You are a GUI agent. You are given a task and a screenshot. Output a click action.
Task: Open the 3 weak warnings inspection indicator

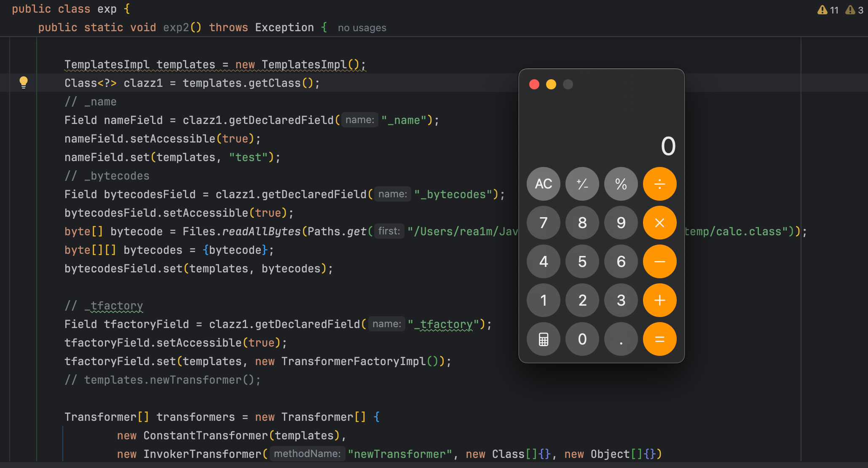click(855, 10)
